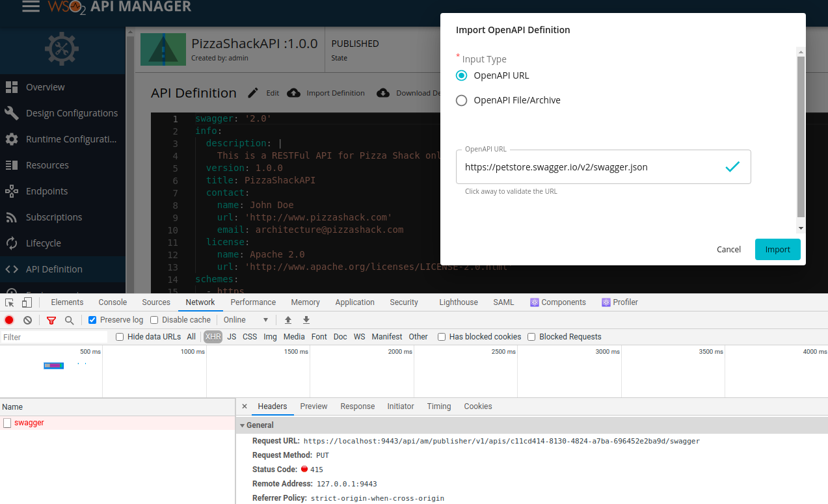Click the URL validated checkmark icon

[732, 167]
